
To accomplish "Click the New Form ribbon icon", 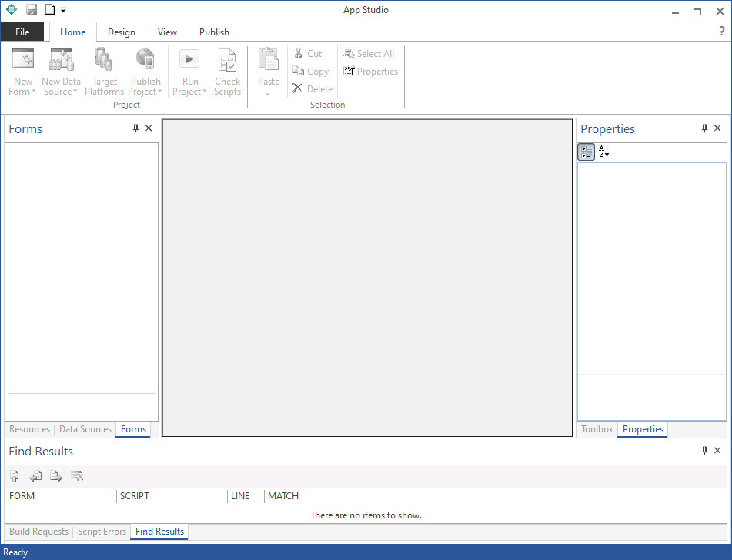I will coord(23,58).
